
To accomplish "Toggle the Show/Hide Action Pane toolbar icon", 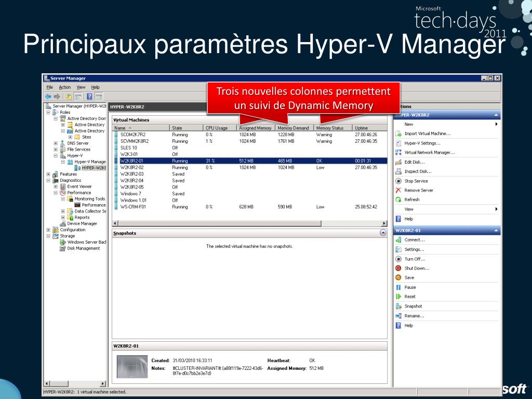I will pos(99,97).
